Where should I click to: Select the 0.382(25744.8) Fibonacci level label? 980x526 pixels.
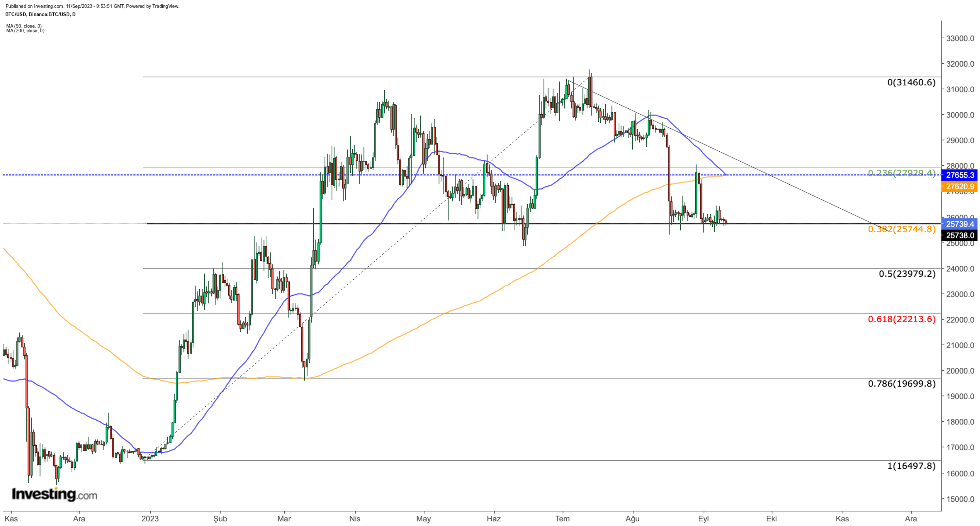pyautogui.click(x=901, y=229)
